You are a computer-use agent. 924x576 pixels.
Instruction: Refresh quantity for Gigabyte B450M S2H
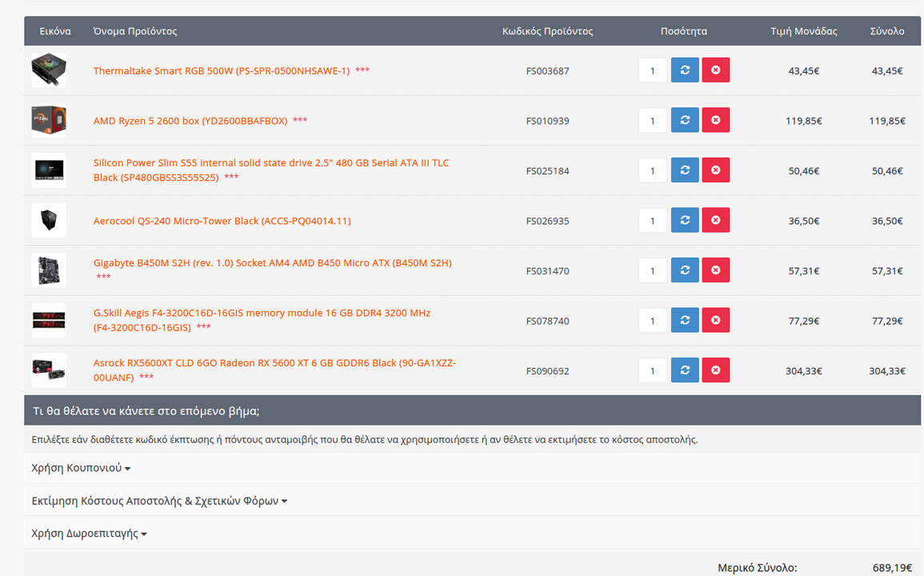click(684, 270)
